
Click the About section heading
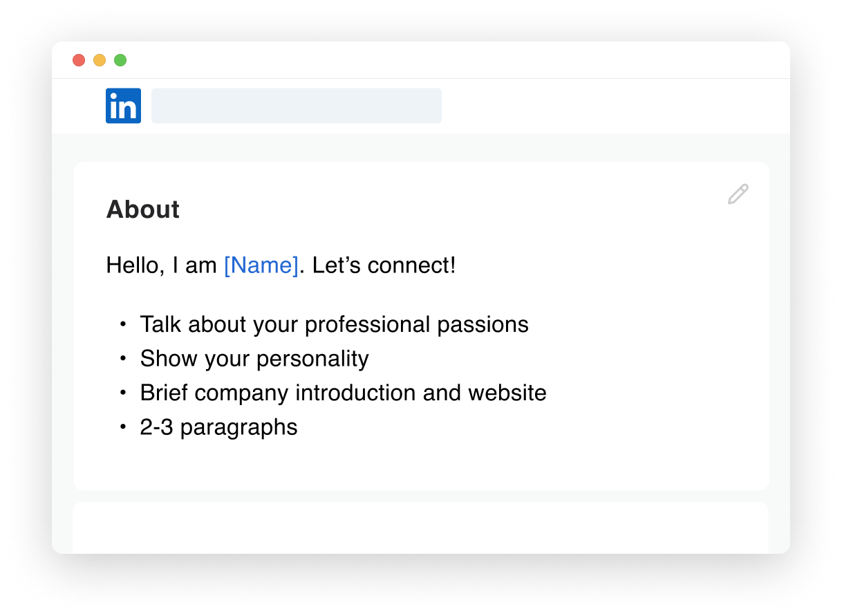point(143,209)
